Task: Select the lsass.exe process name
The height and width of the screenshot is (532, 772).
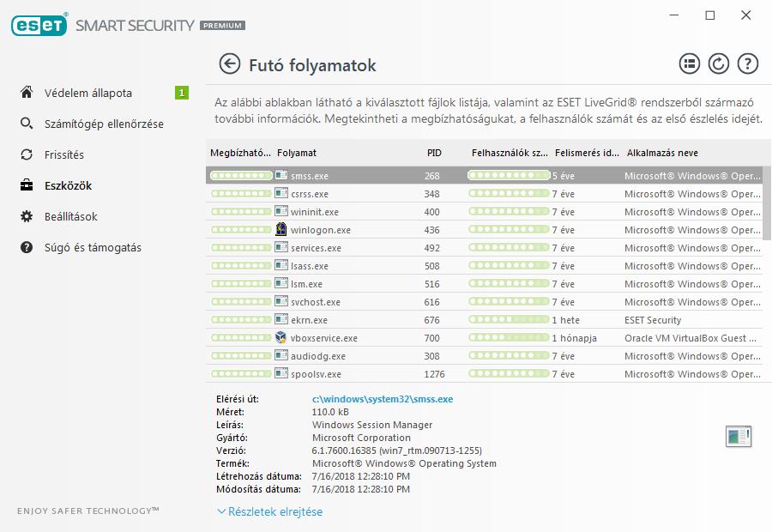Action: (x=309, y=266)
